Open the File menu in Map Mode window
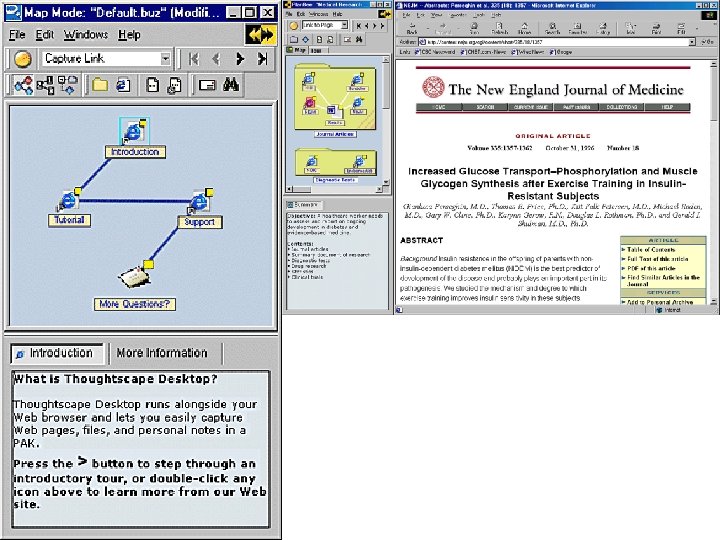The width and height of the screenshot is (720, 540). pos(17,34)
